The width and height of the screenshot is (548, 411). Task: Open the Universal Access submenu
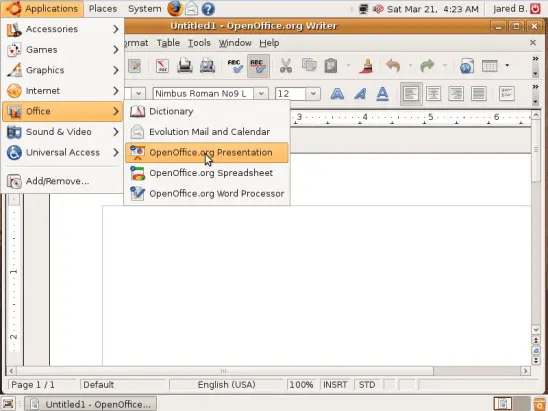tap(62, 152)
